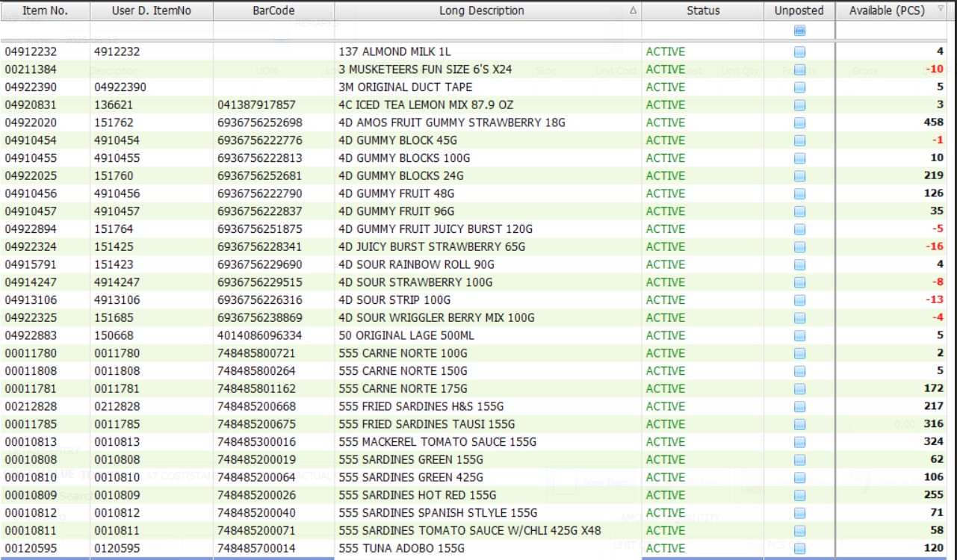Viewport: 957px width, 560px height.
Task: Select barcode '041387917857'
Action: pos(256,105)
